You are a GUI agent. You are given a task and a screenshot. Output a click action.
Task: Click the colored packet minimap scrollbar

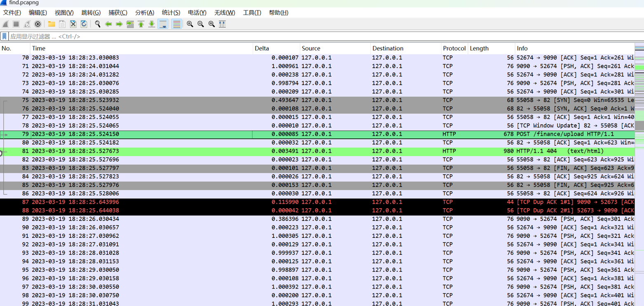639,124
